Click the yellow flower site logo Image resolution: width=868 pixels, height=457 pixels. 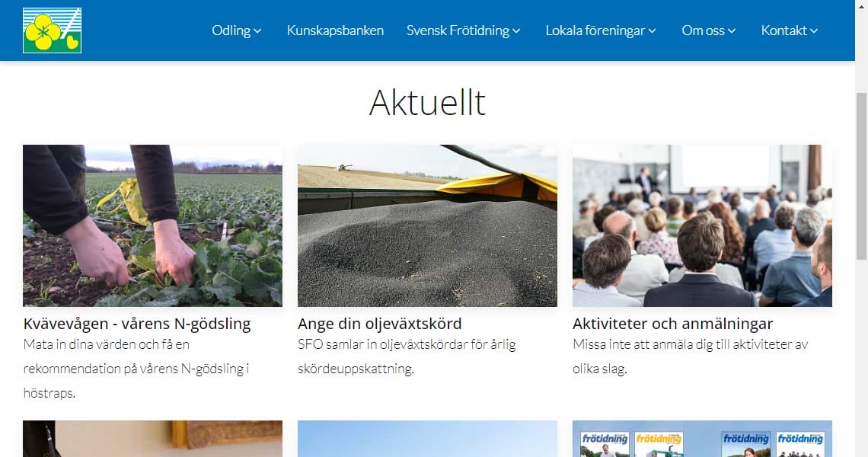(x=52, y=30)
